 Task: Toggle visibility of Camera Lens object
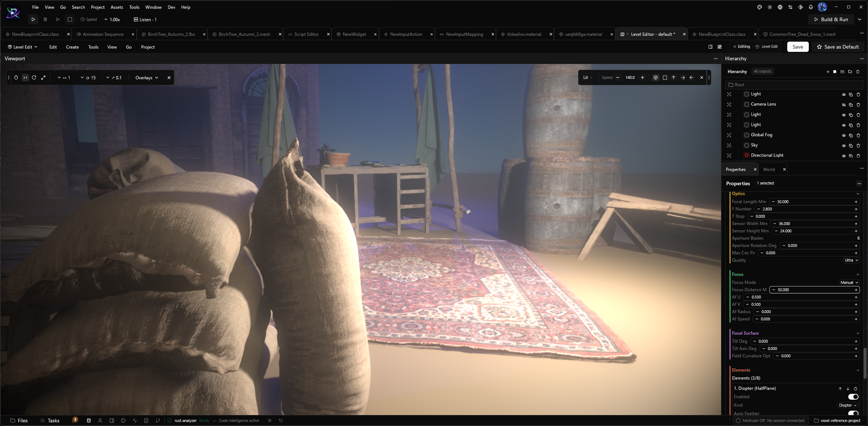(844, 104)
